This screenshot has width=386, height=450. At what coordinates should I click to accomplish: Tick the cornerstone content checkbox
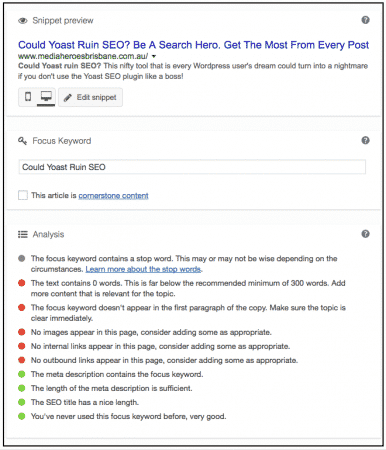pyautogui.click(x=23, y=195)
